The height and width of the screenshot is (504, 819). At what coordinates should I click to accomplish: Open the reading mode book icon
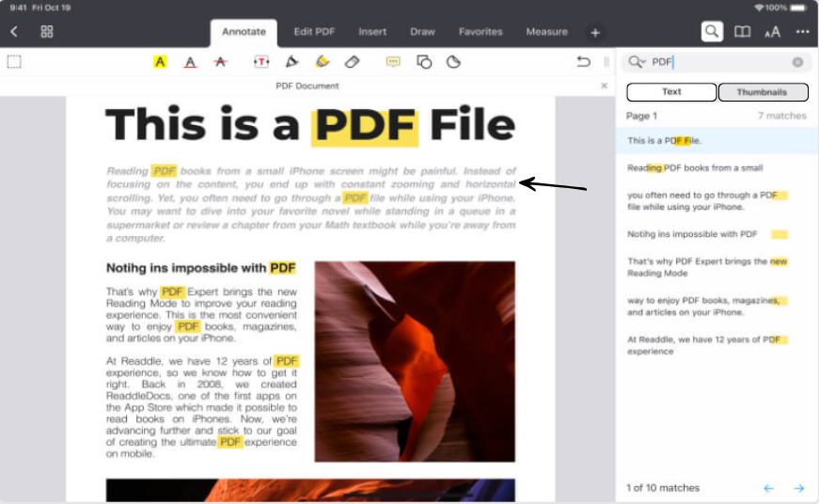click(742, 32)
